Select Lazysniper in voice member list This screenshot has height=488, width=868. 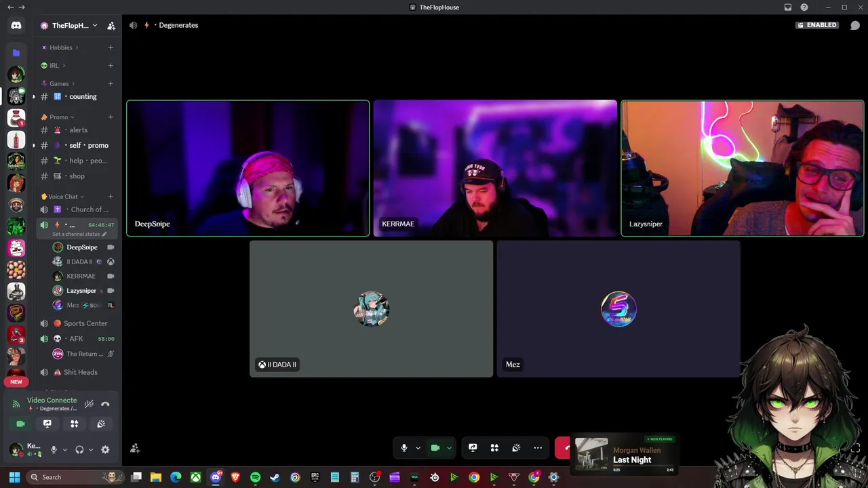(x=83, y=291)
